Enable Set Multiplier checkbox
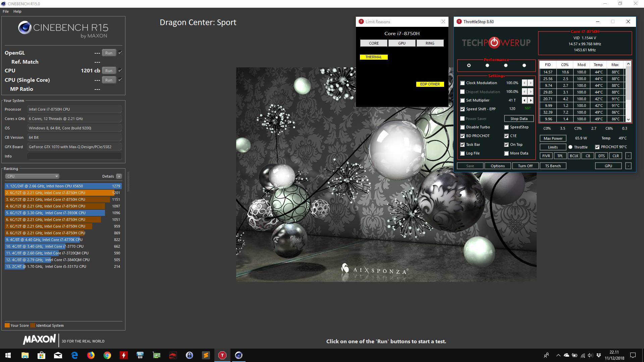Image resolution: width=644 pixels, height=362 pixels. click(463, 101)
